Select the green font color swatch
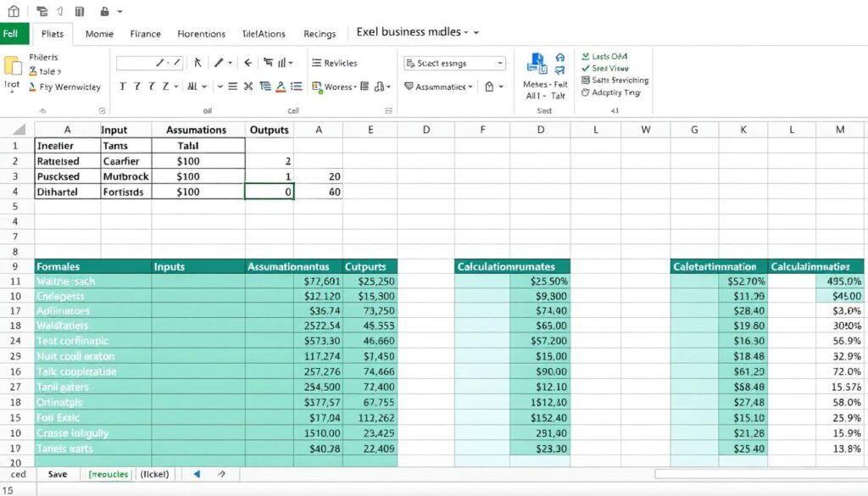 (x=320, y=89)
